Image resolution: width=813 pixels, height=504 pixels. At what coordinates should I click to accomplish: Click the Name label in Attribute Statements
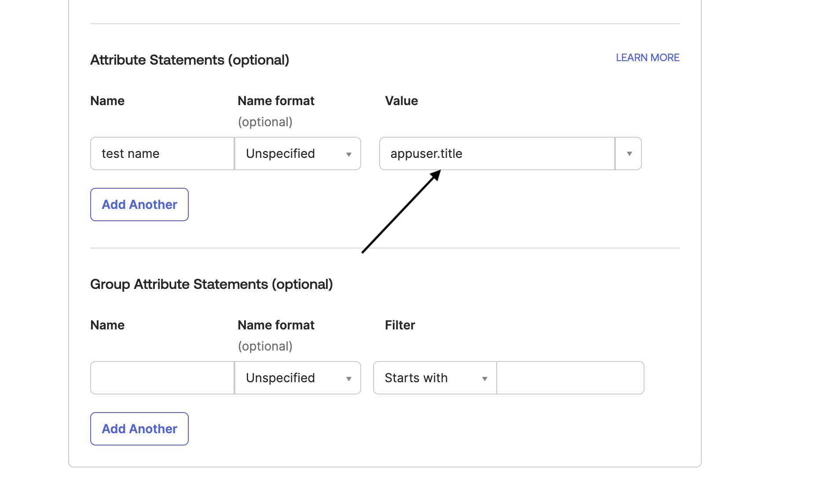pos(107,101)
